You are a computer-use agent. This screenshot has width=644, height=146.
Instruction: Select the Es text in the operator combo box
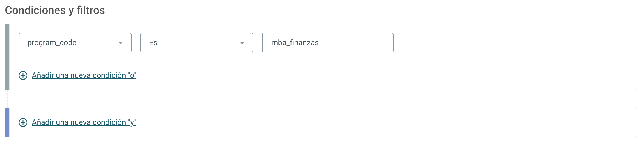(x=153, y=43)
